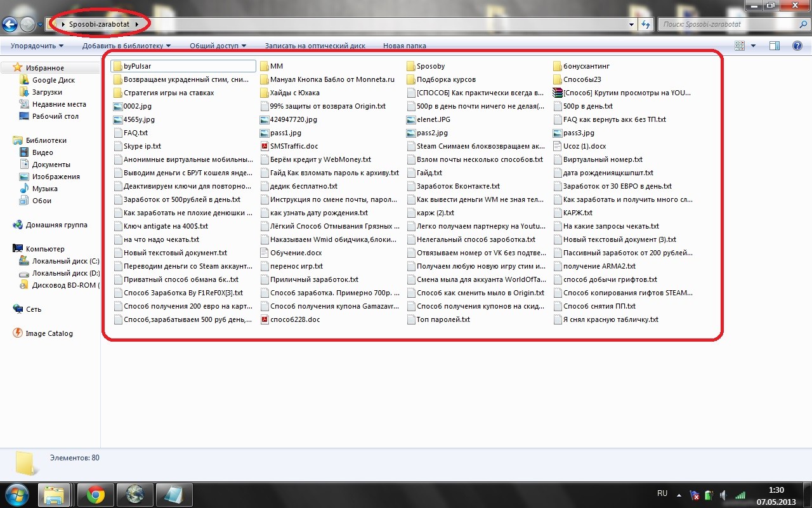Select Способы23 folder icon
Screen dimensions: 812x508
point(558,79)
